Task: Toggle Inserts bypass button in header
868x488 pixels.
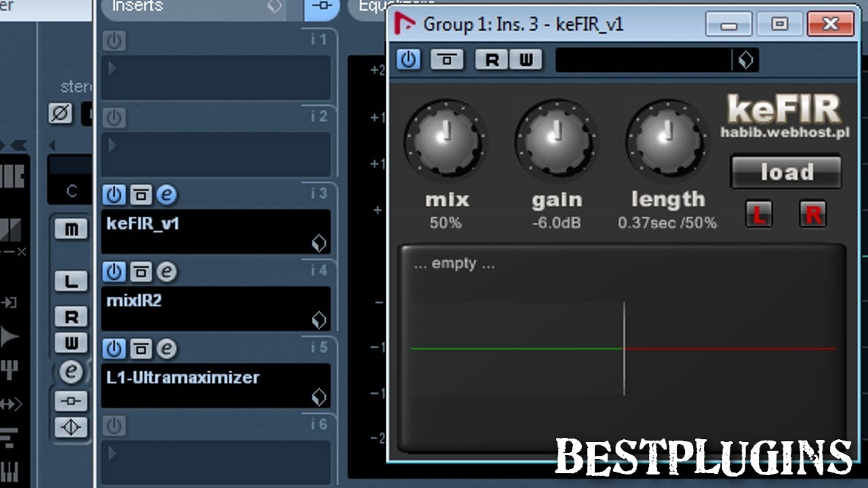Action: 322,6
